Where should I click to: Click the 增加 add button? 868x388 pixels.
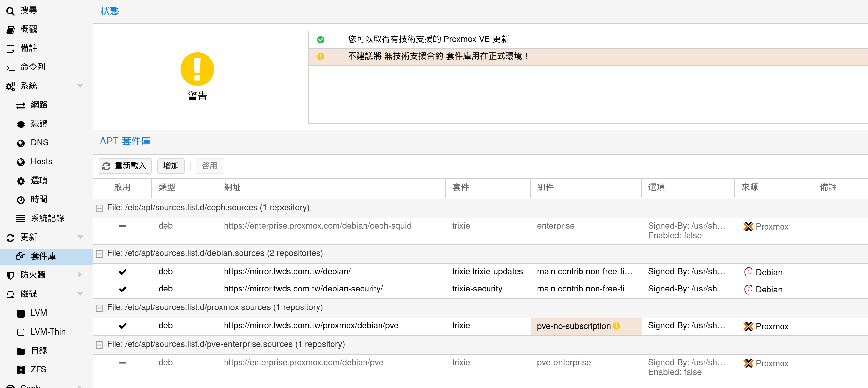[x=171, y=166]
